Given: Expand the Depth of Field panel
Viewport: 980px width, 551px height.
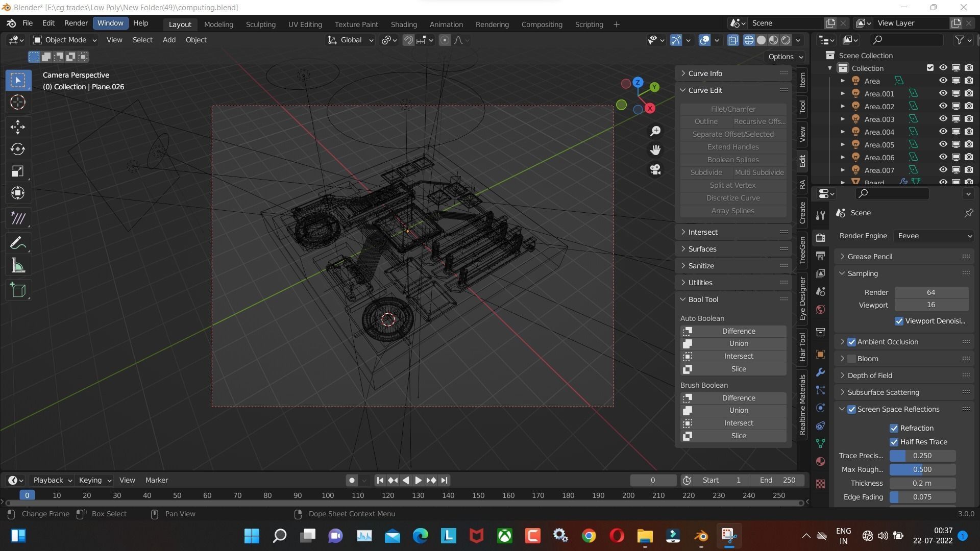Looking at the screenshot, I should click(x=904, y=375).
